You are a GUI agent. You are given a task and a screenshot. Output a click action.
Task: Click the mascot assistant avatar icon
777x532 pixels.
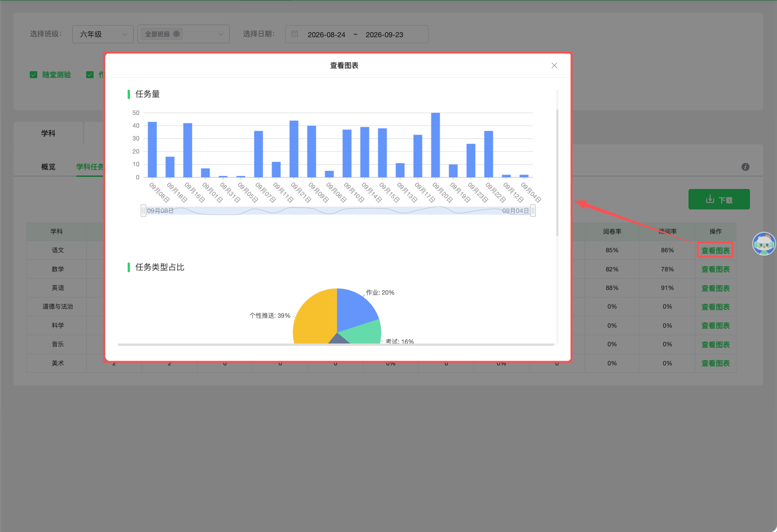(764, 244)
